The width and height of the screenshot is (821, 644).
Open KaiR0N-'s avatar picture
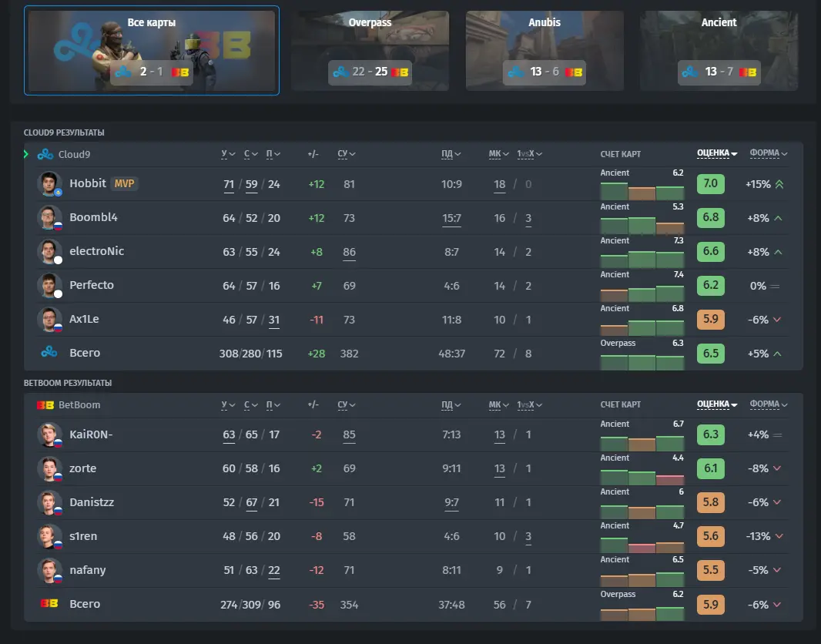(x=49, y=434)
